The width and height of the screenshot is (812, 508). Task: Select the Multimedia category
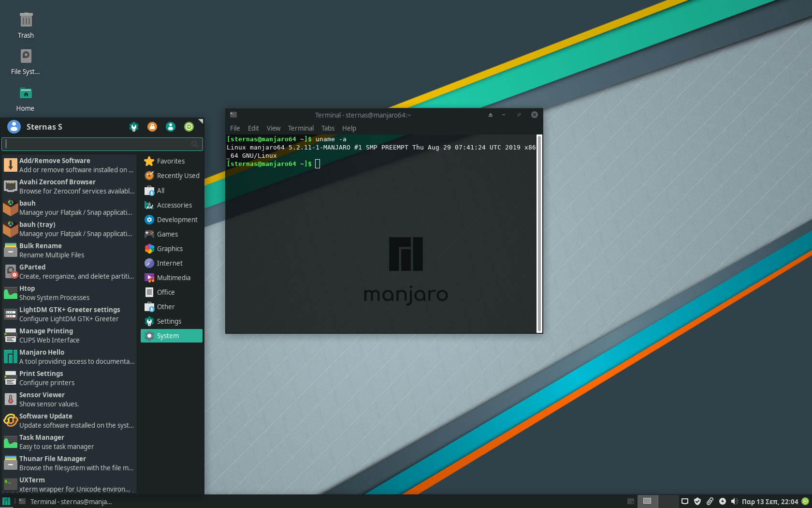coord(172,278)
